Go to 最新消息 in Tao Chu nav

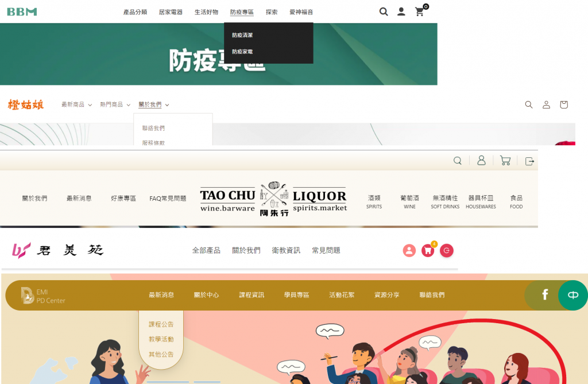coord(79,199)
